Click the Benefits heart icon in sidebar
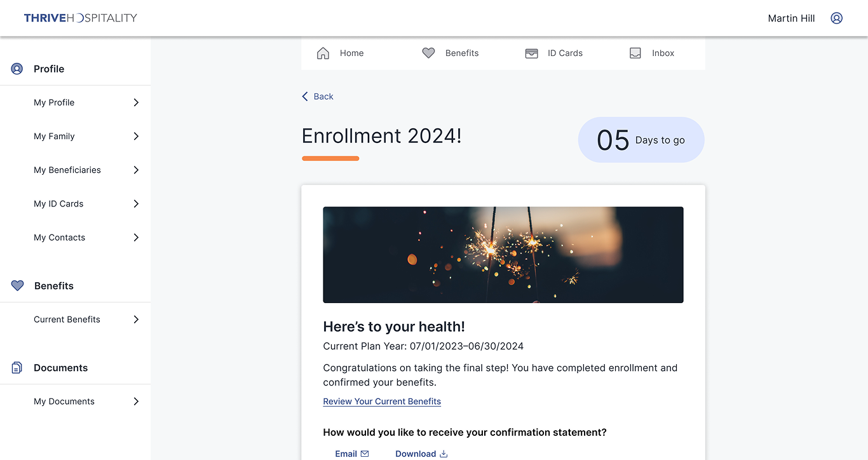Viewport: 868px width, 460px height. click(17, 286)
